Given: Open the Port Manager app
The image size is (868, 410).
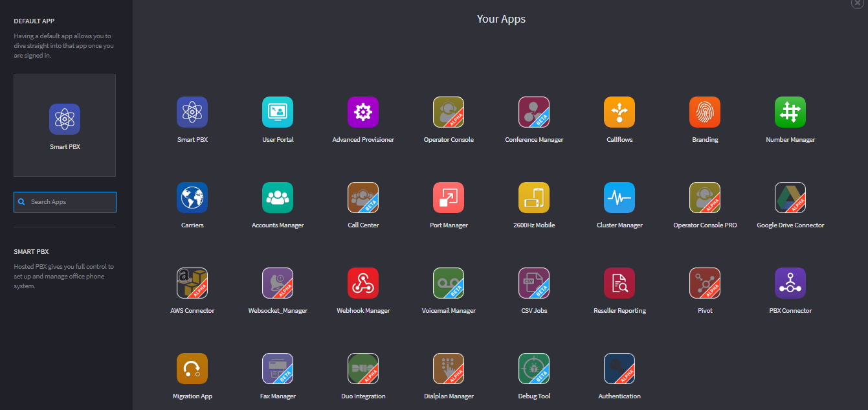Looking at the screenshot, I should click(x=449, y=198).
